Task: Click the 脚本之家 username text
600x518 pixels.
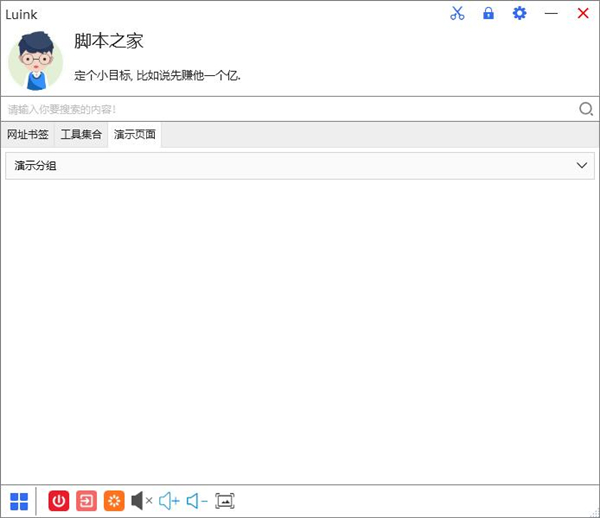Action: coord(109,41)
